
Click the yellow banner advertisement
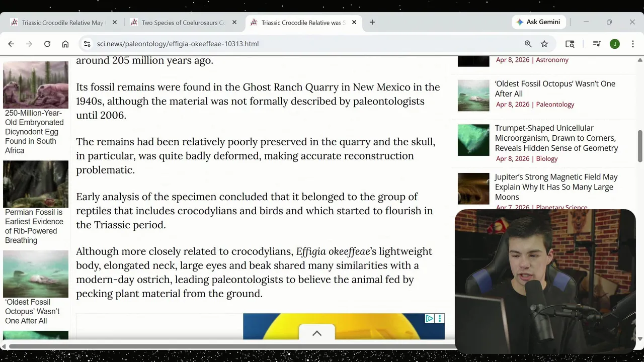click(x=344, y=326)
